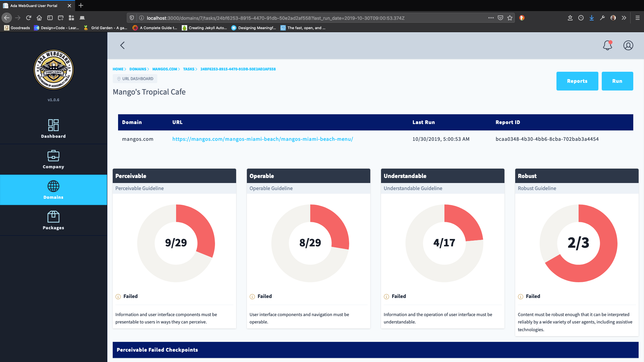Click the Ada WebGuard compliance logo

click(53, 70)
